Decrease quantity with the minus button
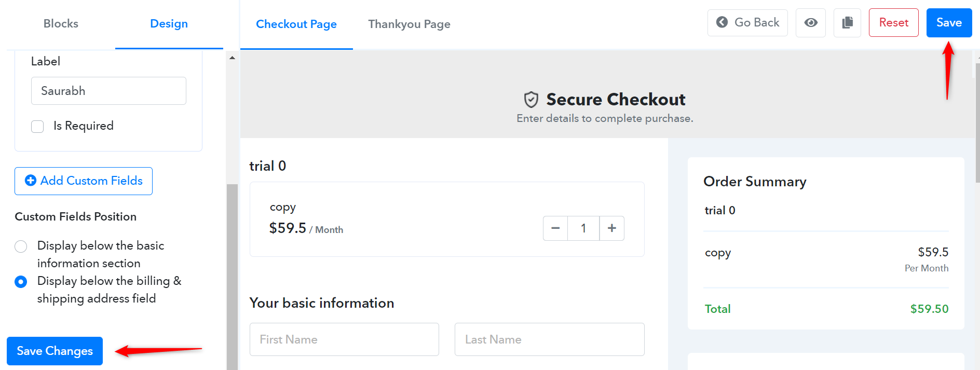980x370 pixels. pyautogui.click(x=555, y=228)
